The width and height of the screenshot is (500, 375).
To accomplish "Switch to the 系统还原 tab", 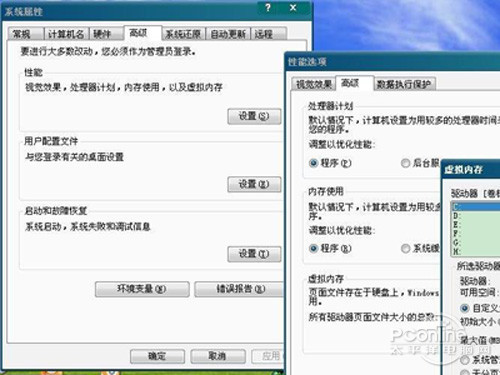I will [x=184, y=34].
